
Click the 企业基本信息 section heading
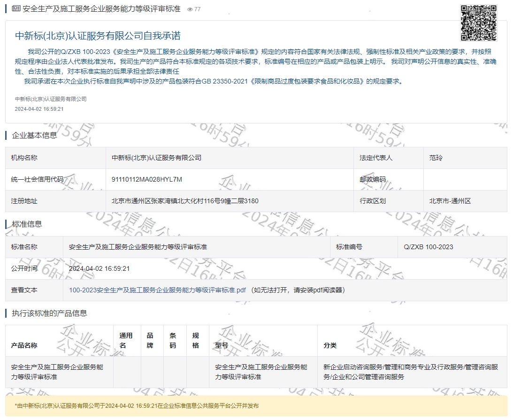coord(34,136)
